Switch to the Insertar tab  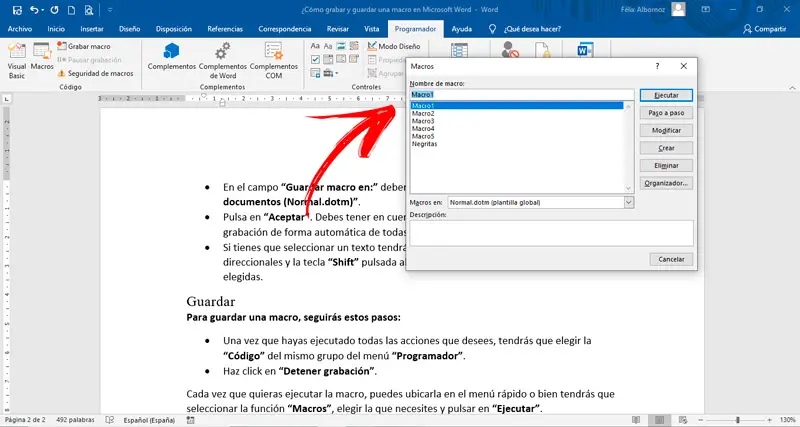point(92,29)
